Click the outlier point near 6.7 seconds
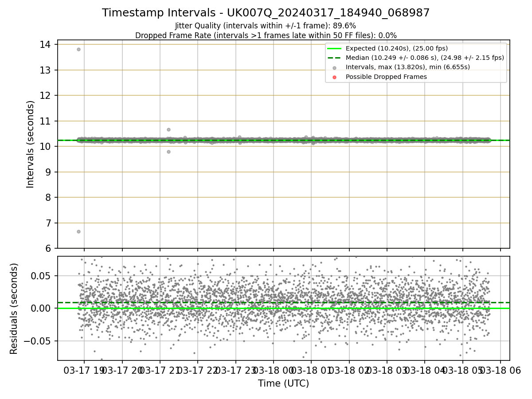 click(78, 231)
